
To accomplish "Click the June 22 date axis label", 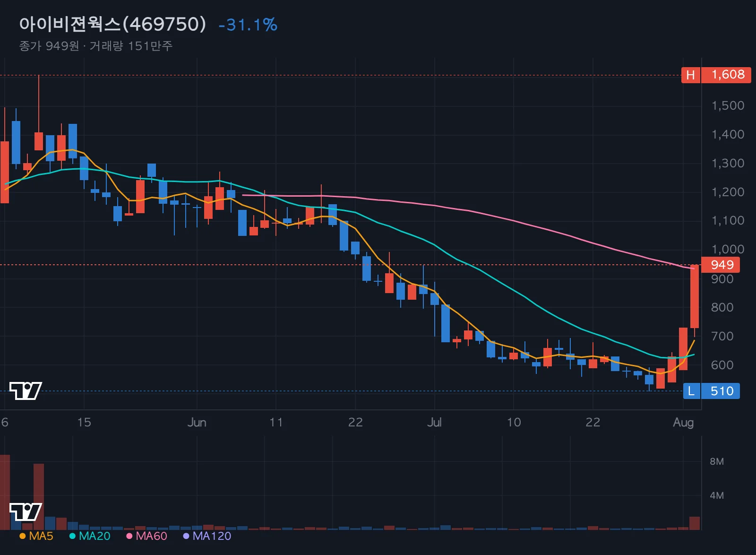I will (x=355, y=422).
